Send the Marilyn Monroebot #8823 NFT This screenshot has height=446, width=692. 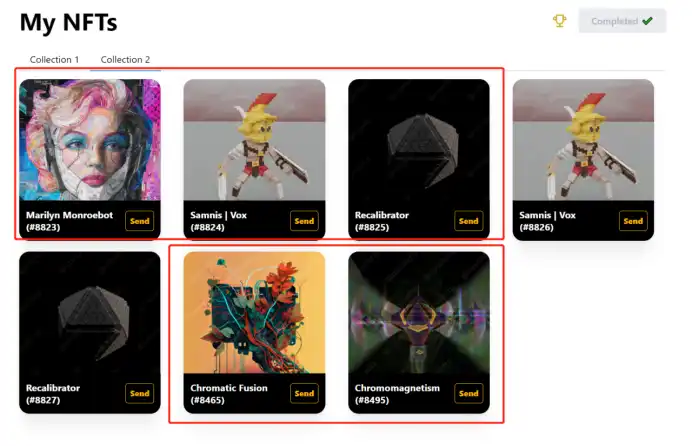pos(139,221)
